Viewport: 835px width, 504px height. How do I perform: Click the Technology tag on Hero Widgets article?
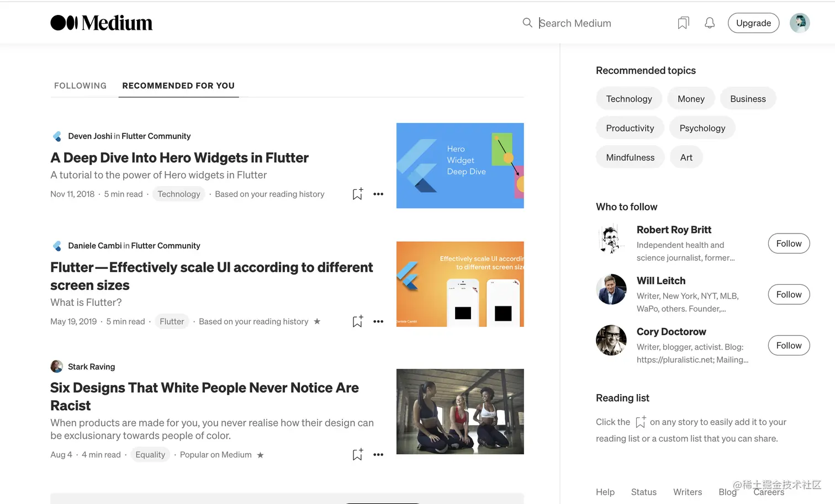179,194
